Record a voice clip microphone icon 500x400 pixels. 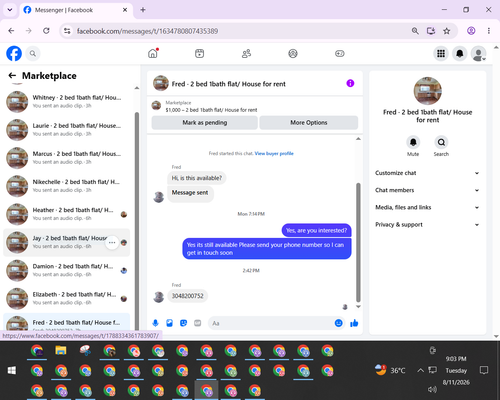click(155, 323)
